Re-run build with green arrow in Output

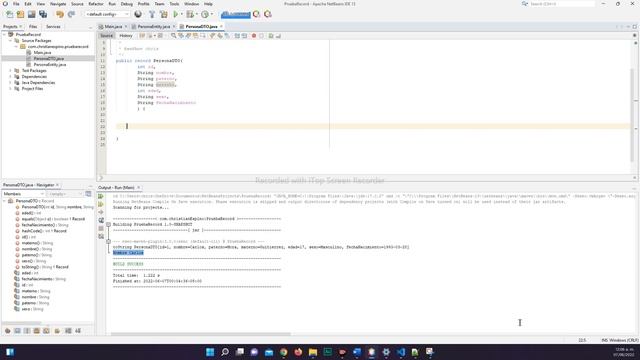coord(101,196)
